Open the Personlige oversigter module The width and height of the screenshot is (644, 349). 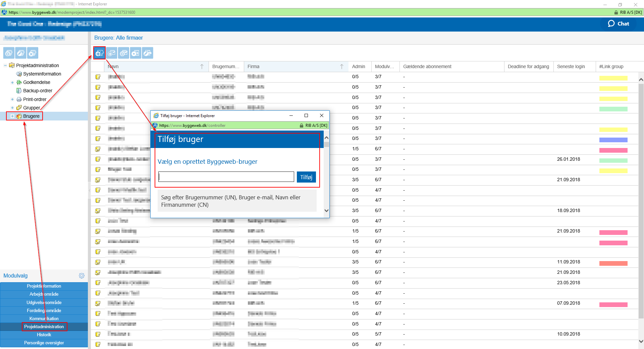[x=44, y=343]
